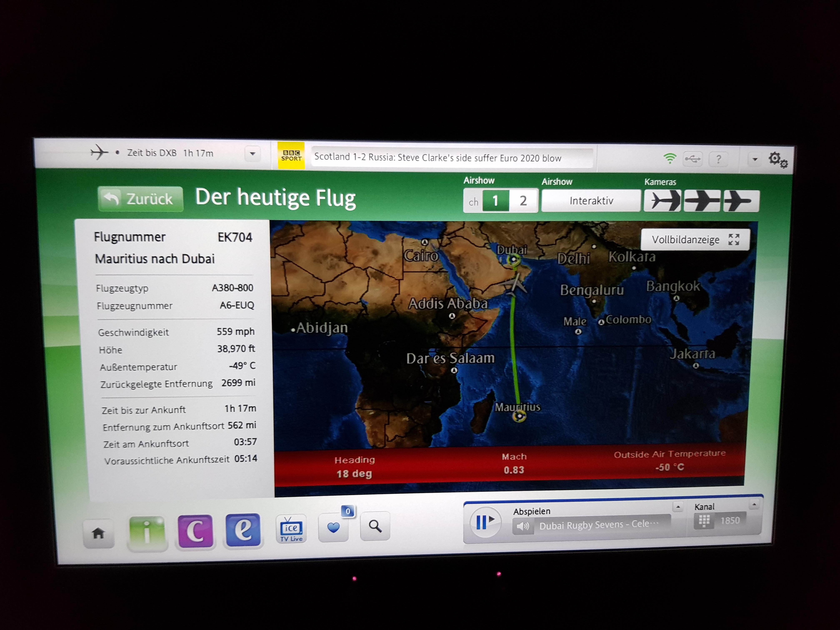Read the Scotland 1-2 Russia headline
The width and height of the screenshot is (840, 630).
[437, 158]
